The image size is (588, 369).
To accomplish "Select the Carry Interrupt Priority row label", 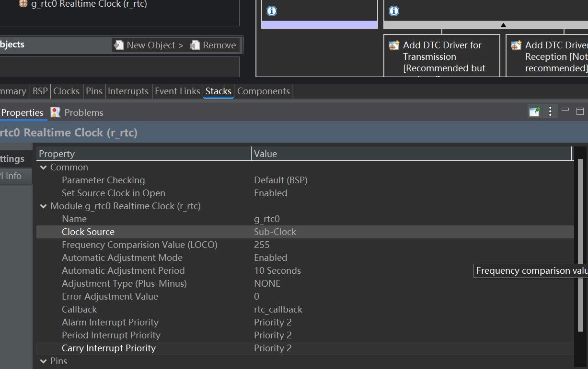I will pos(109,348).
